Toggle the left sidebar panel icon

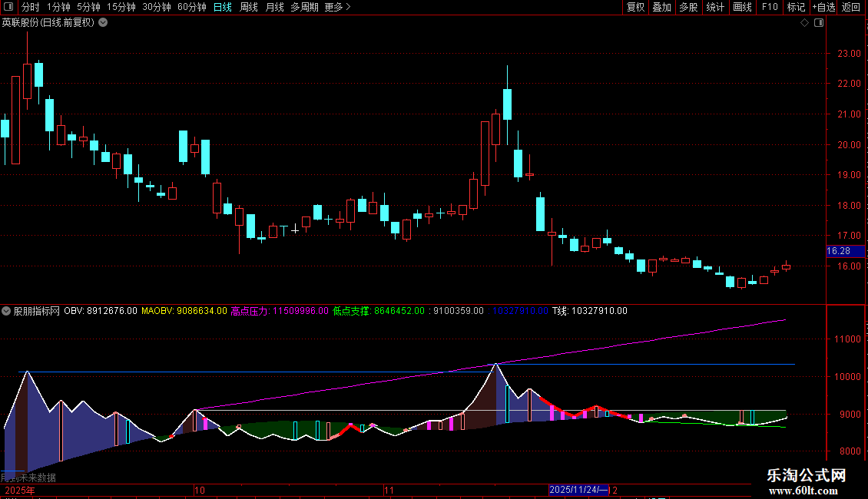[x=8, y=7]
